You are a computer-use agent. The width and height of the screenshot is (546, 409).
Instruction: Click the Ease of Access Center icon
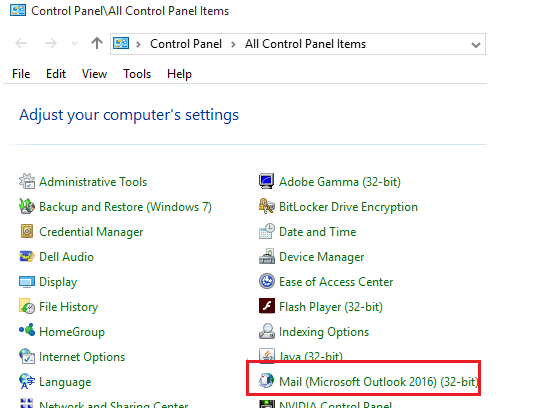267,281
